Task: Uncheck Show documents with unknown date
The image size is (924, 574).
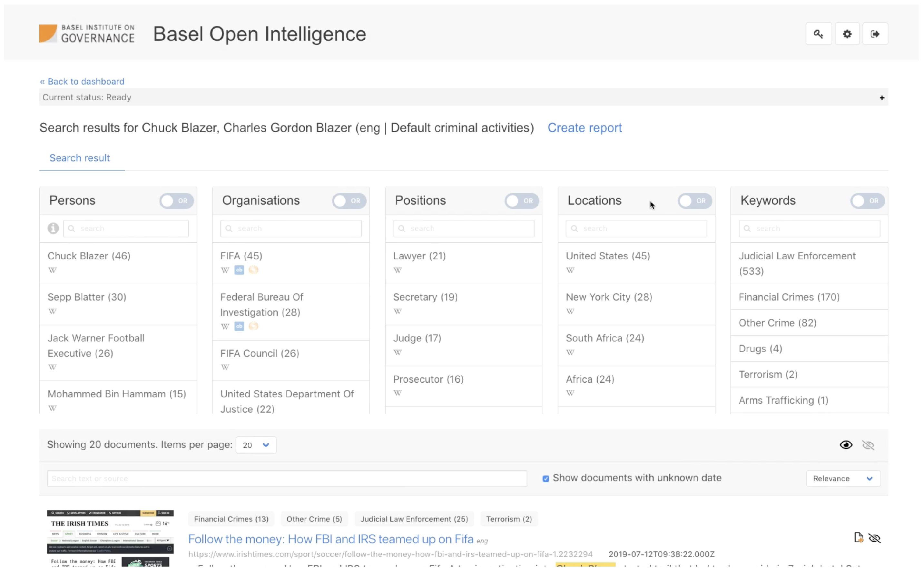Action: pos(546,478)
